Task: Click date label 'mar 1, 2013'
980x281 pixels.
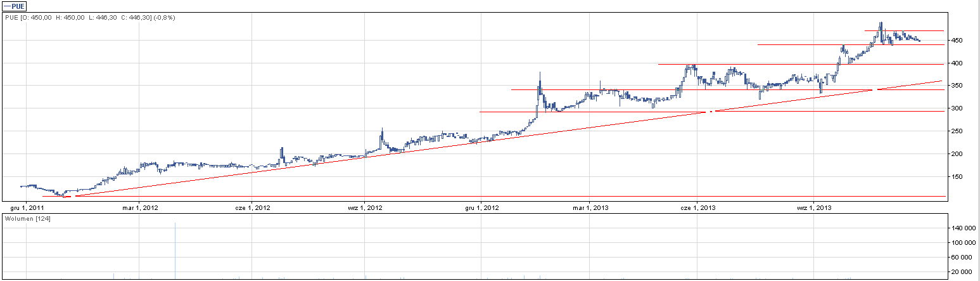Action: [590, 207]
